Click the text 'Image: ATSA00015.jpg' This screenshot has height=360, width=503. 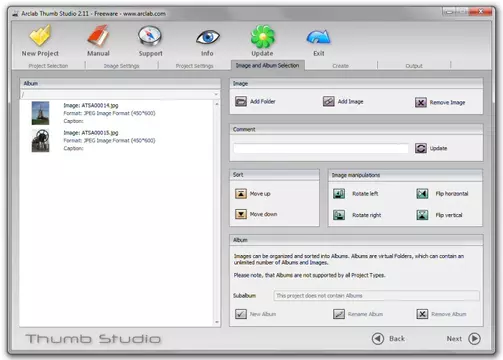91,133
